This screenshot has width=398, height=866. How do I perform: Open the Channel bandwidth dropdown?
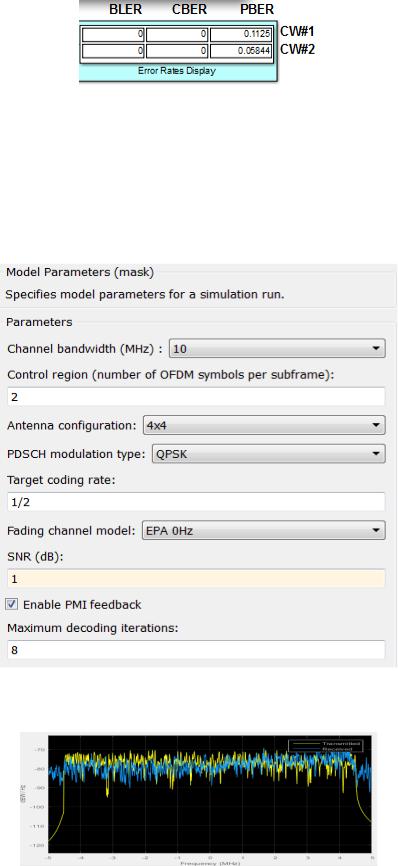coord(277,349)
